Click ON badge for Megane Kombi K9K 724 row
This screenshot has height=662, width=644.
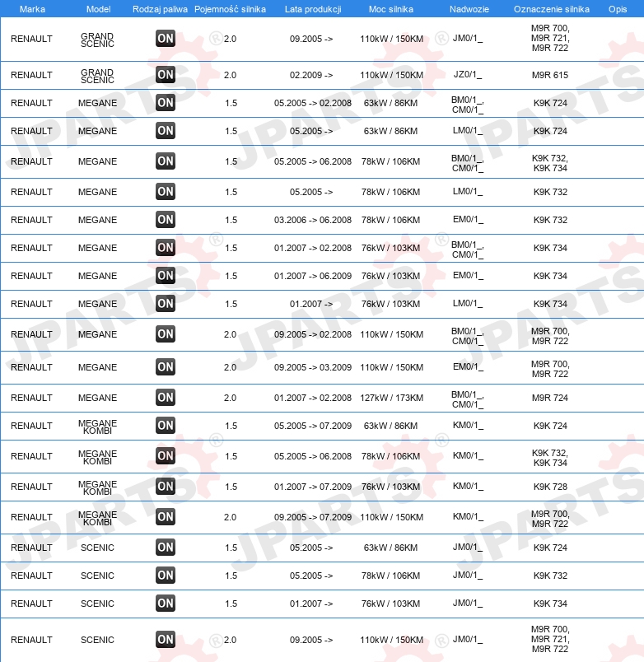165,425
